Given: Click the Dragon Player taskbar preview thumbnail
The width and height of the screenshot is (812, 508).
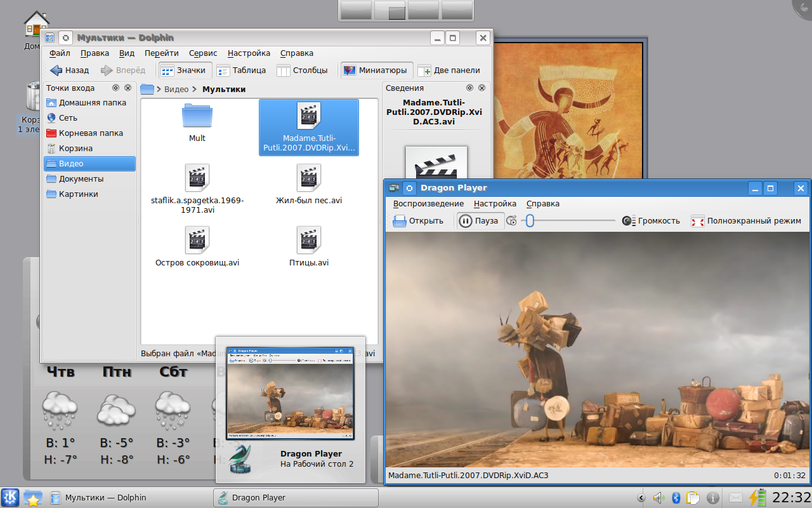Looking at the screenshot, I should (x=290, y=394).
